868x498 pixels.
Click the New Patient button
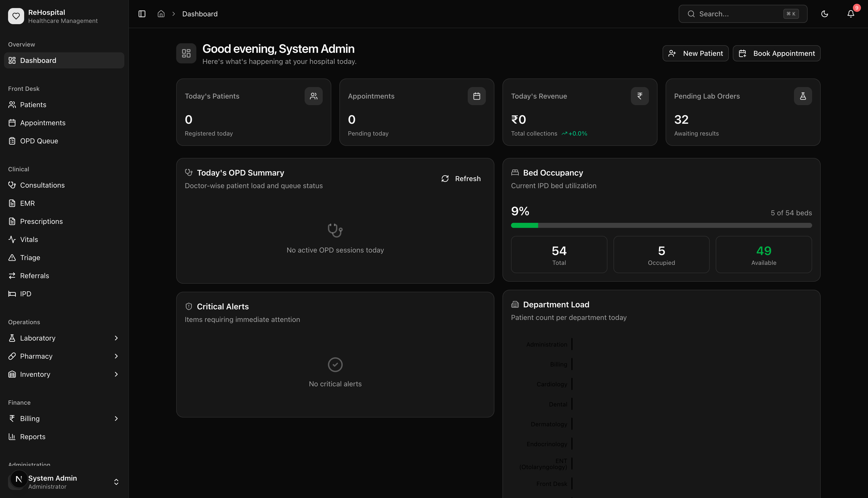(x=696, y=53)
